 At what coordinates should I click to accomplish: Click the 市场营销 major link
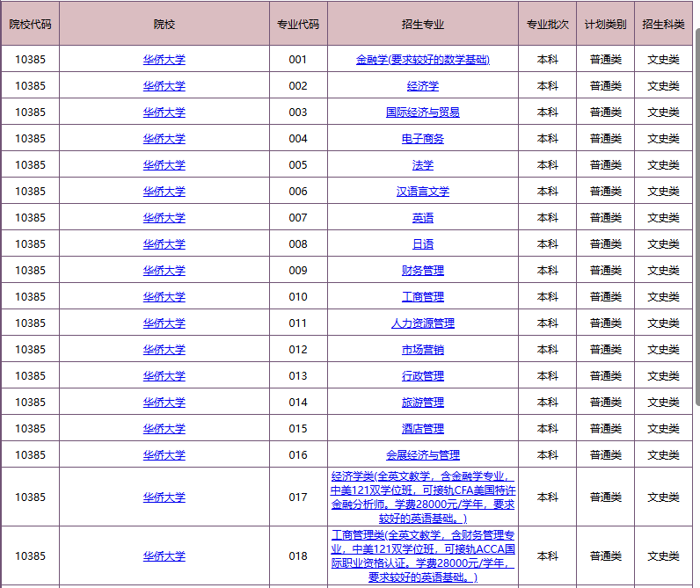pos(423,349)
